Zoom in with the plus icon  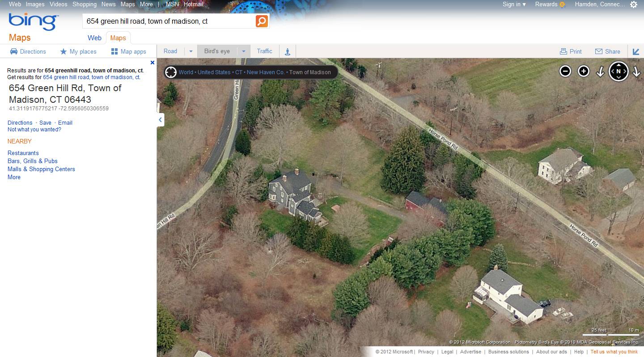point(584,71)
